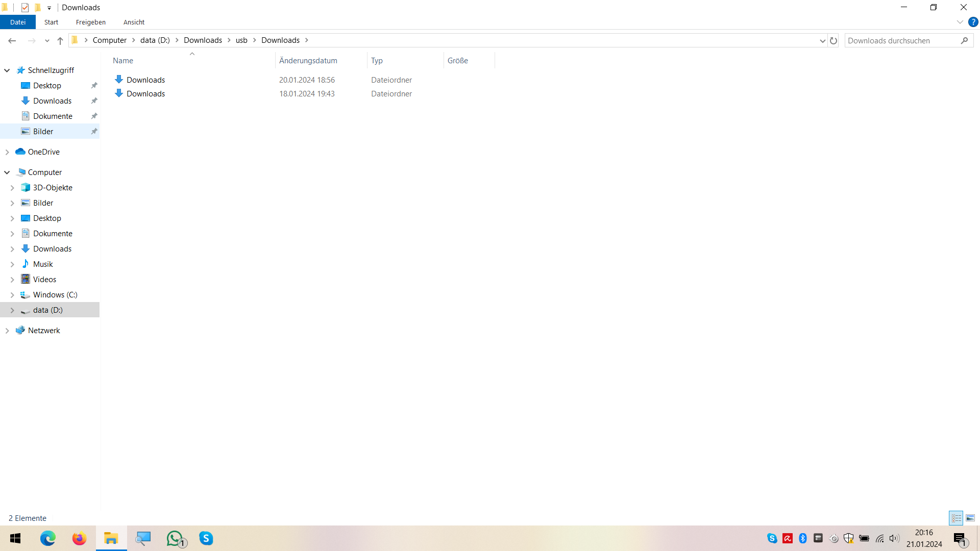Collapse the Schnellzugriff tree section
Image resolution: width=980 pixels, height=551 pixels.
click(7, 70)
